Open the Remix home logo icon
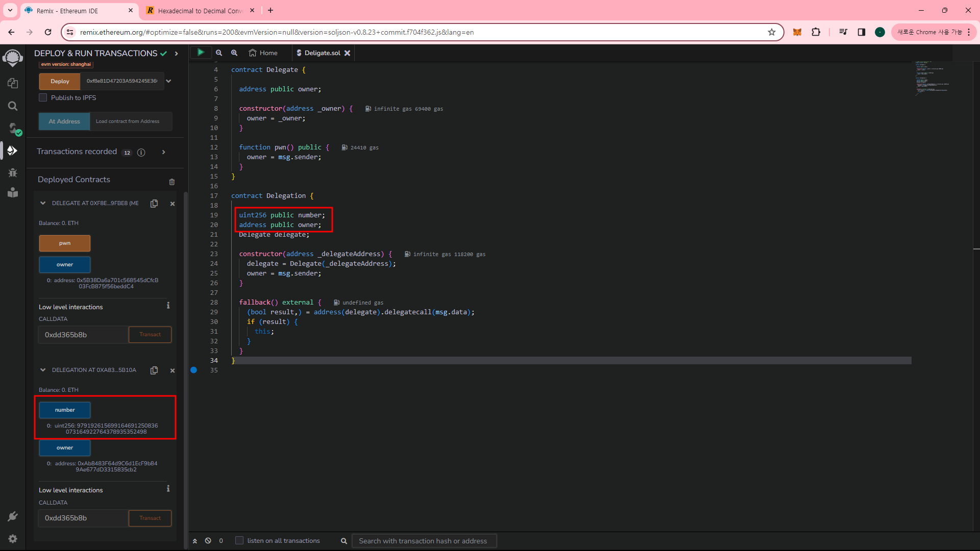This screenshot has height=551, width=980. coord(13,58)
